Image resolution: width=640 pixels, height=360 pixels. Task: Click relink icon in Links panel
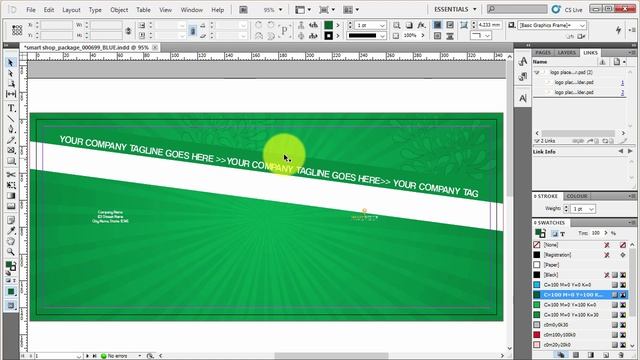coord(578,141)
